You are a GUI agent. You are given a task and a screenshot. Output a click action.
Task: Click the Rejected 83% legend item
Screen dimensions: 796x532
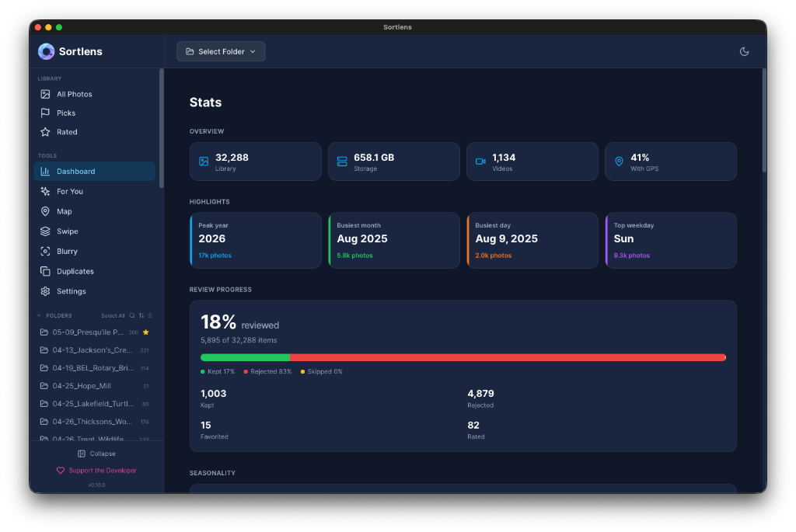[267, 372]
